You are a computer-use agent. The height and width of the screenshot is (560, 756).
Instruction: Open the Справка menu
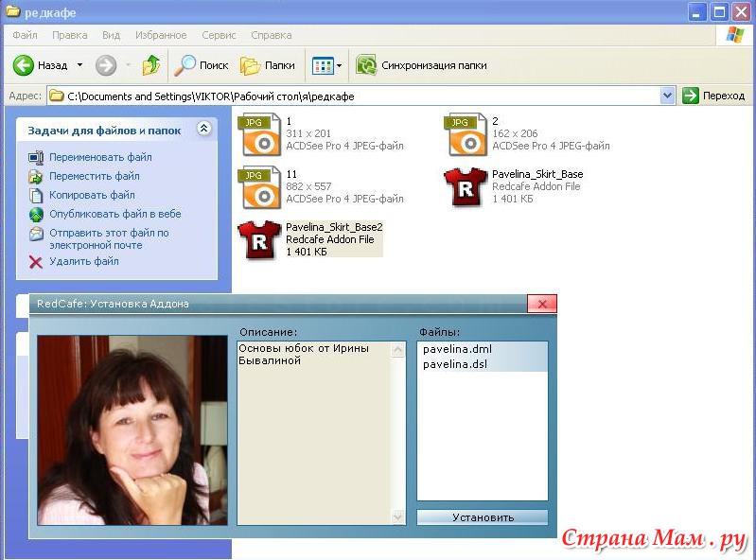[x=271, y=35]
